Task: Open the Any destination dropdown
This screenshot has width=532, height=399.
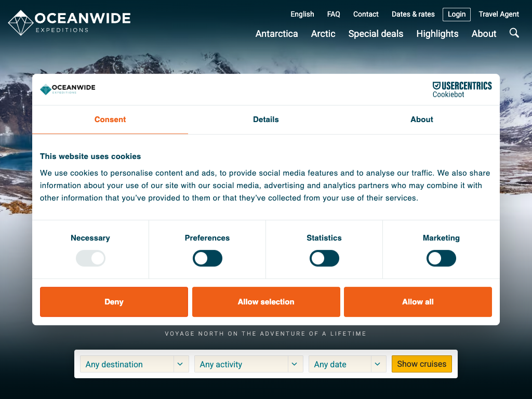Action: 134,364
